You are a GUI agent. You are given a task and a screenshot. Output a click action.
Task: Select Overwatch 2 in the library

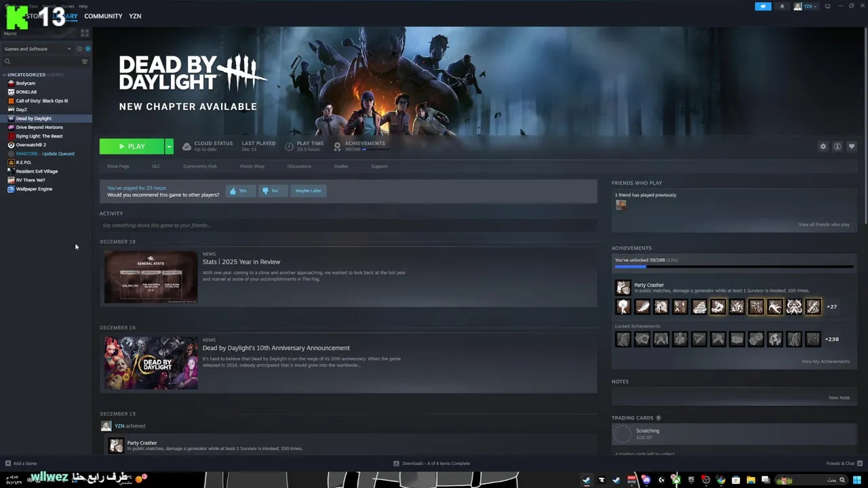pos(31,145)
